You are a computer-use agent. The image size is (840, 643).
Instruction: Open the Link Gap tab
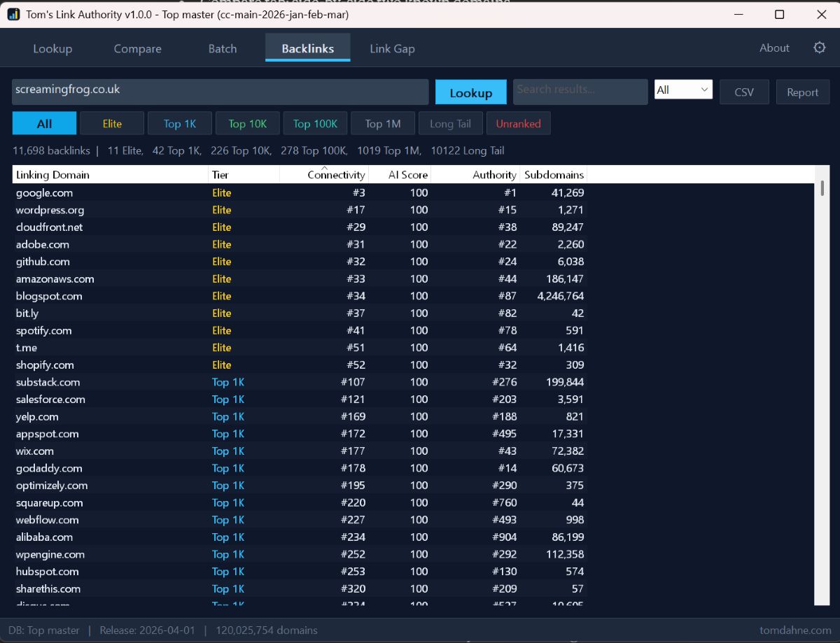[x=392, y=48]
